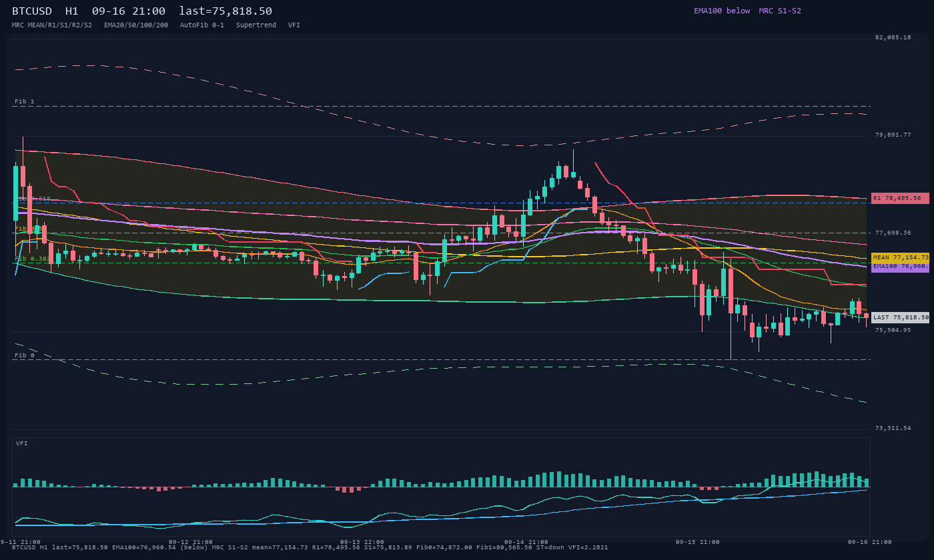Click the last=75,818.50 price in header
The image size is (934, 560).
click(x=225, y=11)
